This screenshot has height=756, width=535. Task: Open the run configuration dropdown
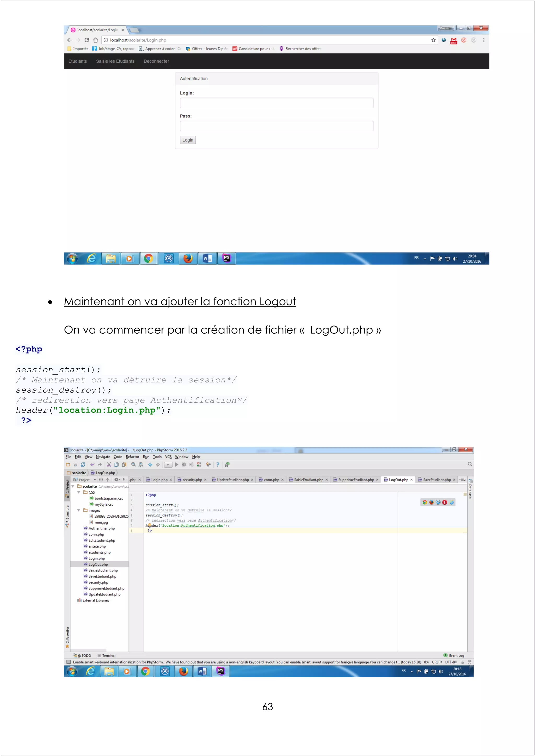click(x=168, y=465)
